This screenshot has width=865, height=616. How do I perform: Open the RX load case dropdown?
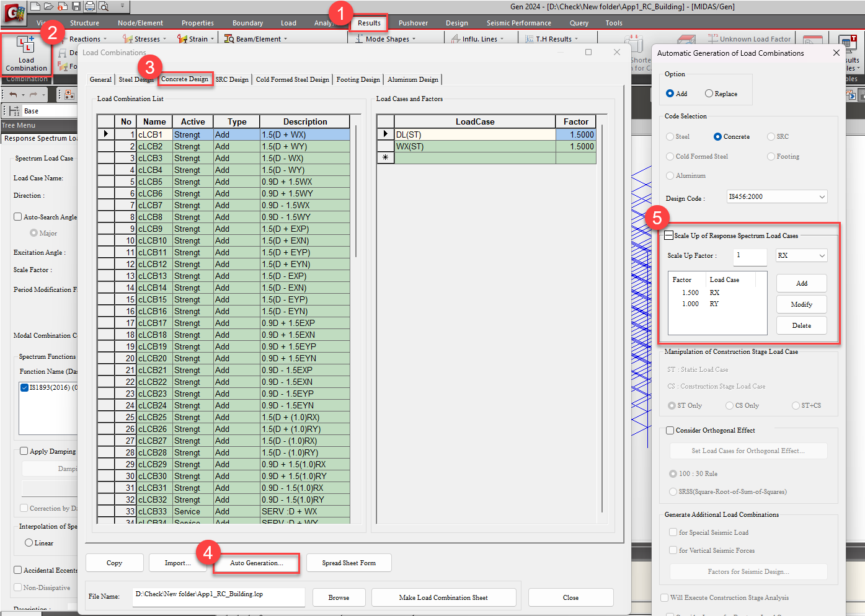tap(802, 255)
